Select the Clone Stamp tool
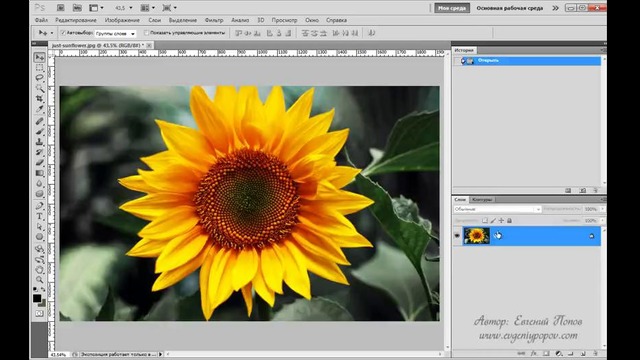 [x=40, y=142]
